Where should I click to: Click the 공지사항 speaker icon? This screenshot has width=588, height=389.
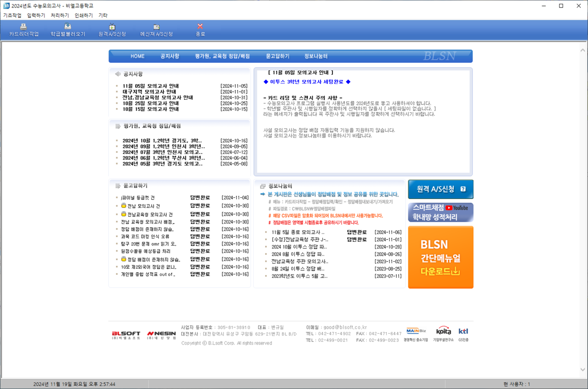point(118,74)
